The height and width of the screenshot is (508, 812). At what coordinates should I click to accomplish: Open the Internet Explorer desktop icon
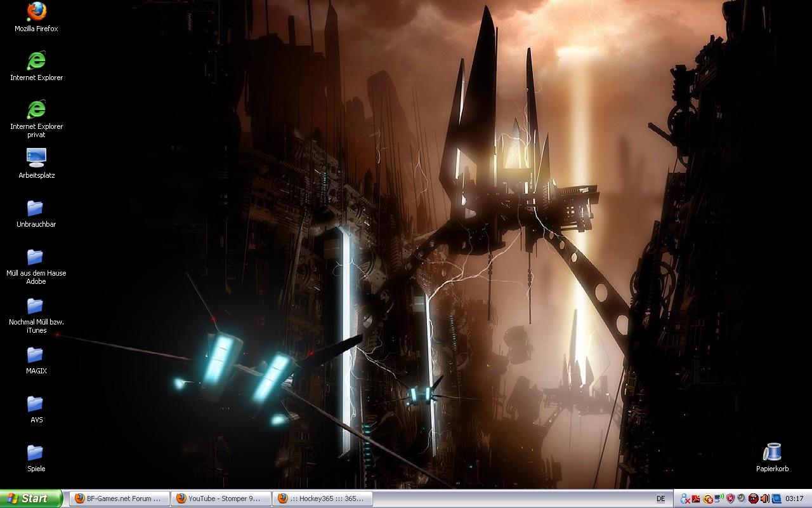tap(36, 66)
